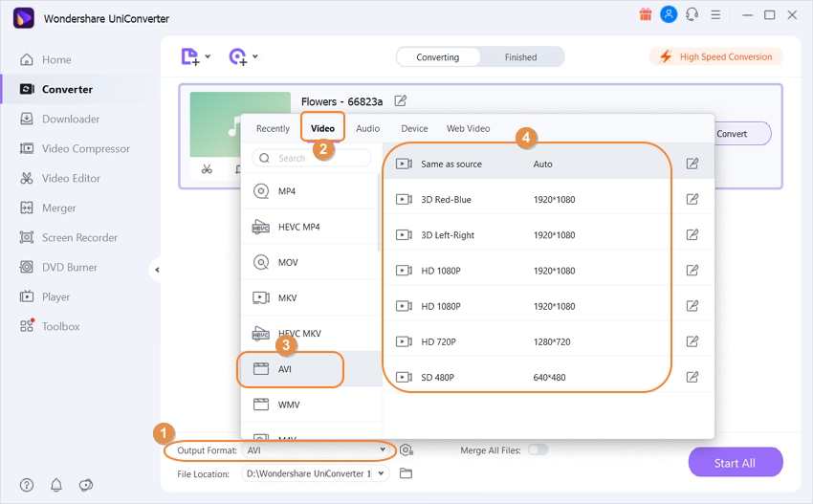Select the HEVC MP4 format

pos(312,227)
